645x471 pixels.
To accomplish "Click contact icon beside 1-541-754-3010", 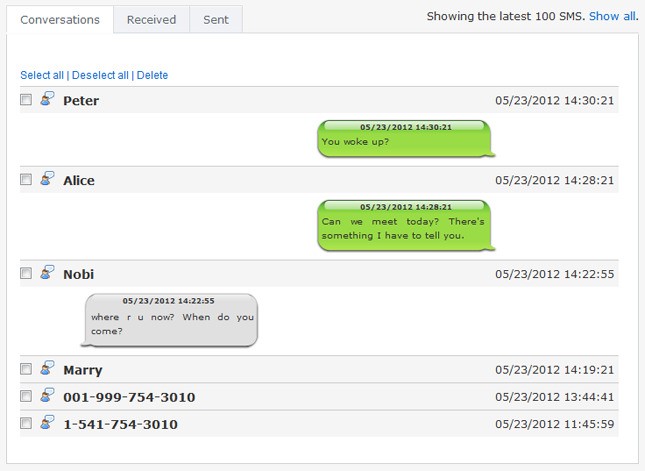I will tap(46, 423).
